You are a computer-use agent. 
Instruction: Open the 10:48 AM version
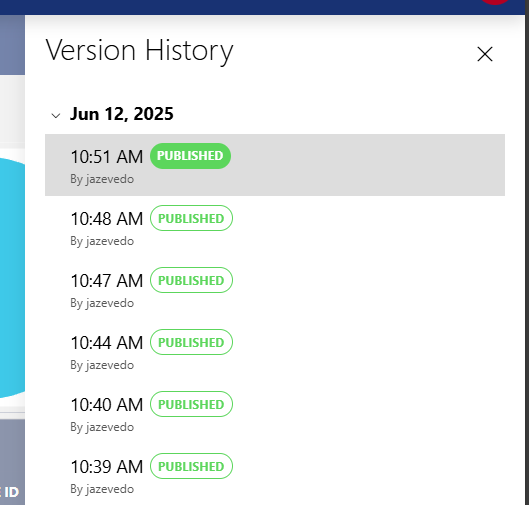coord(275,227)
